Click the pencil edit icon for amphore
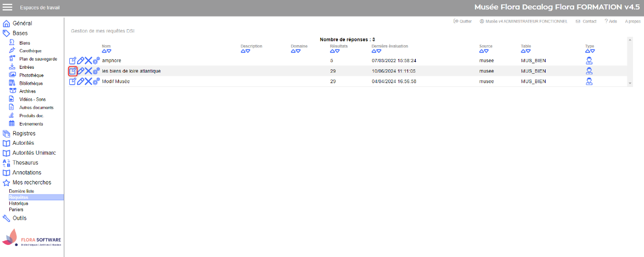644x257 pixels. tap(80, 61)
